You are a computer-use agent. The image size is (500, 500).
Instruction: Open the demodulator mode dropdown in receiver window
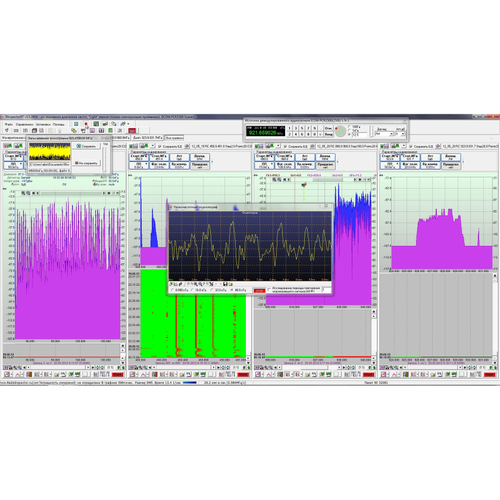click(384, 134)
